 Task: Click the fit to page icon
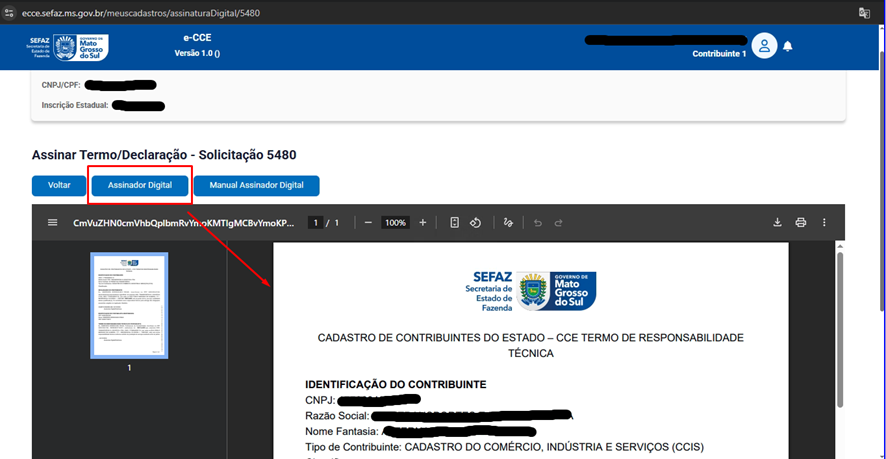454,222
